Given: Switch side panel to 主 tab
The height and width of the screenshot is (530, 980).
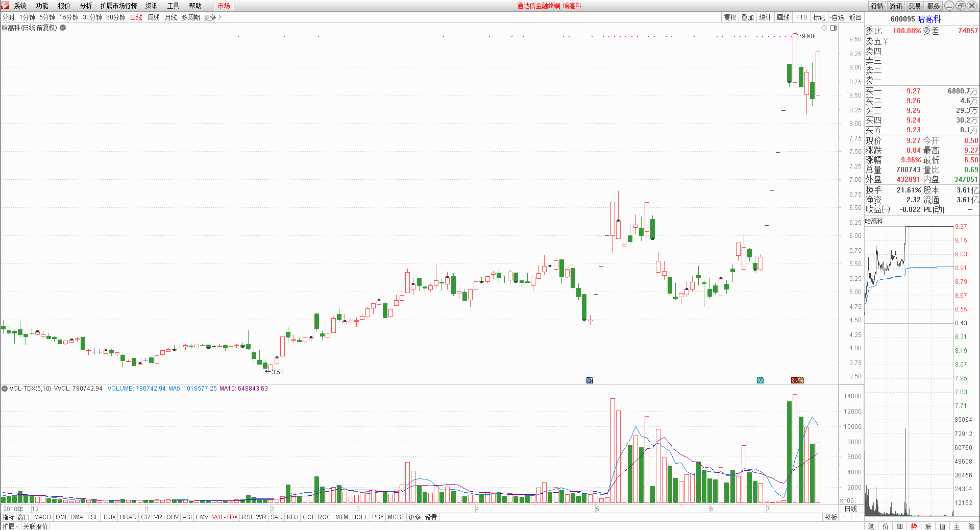Looking at the screenshot, I should 957,526.
